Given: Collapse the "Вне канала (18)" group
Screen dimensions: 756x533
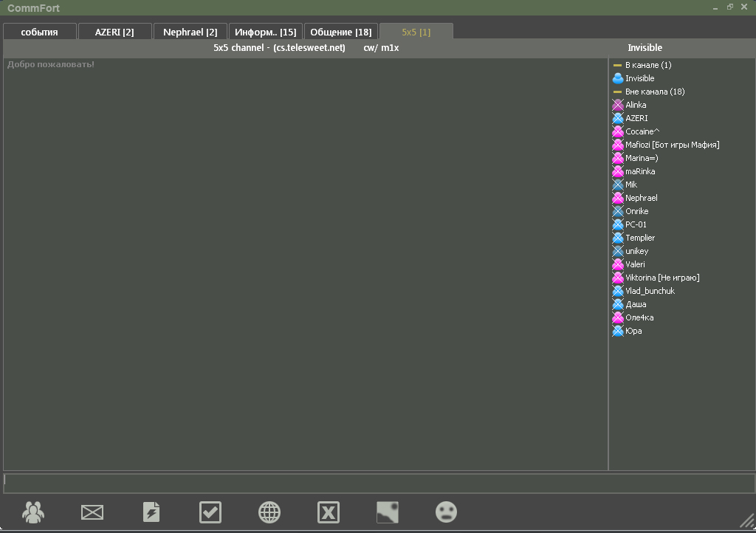Looking at the screenshot, I should (x=618, y=92).
